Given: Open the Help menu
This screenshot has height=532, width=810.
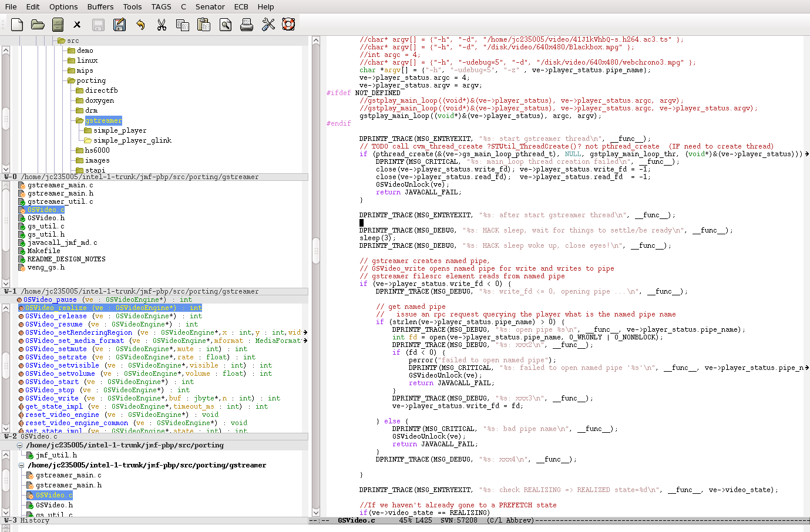Looking at the screenshot, I should click(x=265, y=6).
